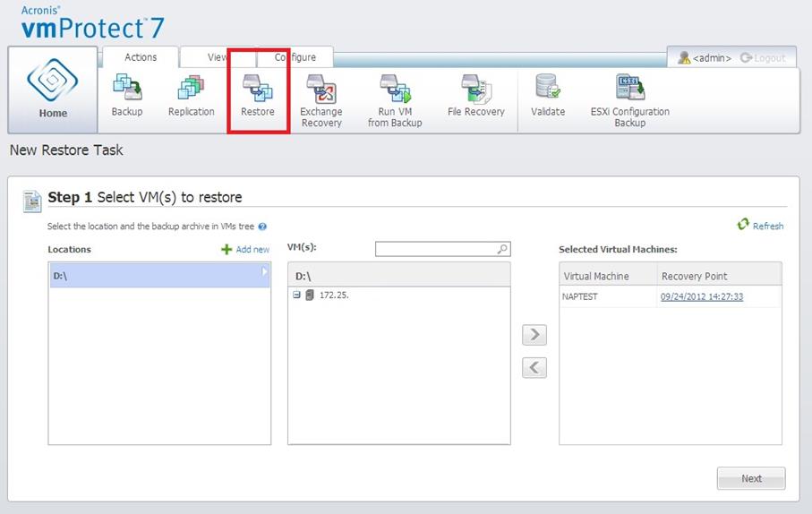Open ESXi Configuration Backup
812x514 pixels.
click(x=629, y=100)
